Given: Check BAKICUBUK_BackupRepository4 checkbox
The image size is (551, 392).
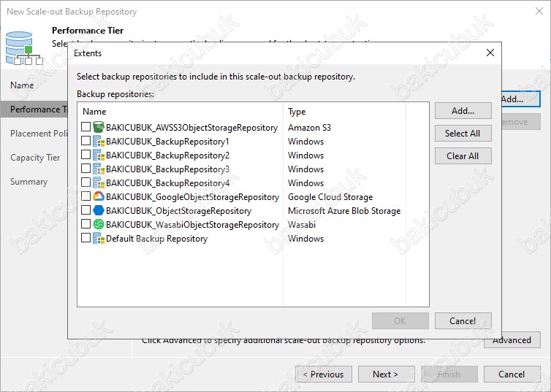Looking at the screenshot, I should (85, 182).
